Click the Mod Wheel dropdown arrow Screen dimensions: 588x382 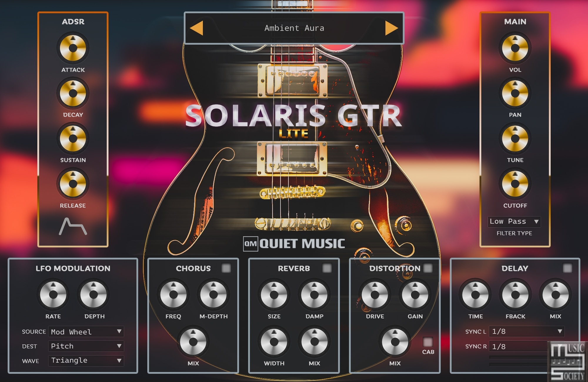[119, 331]
